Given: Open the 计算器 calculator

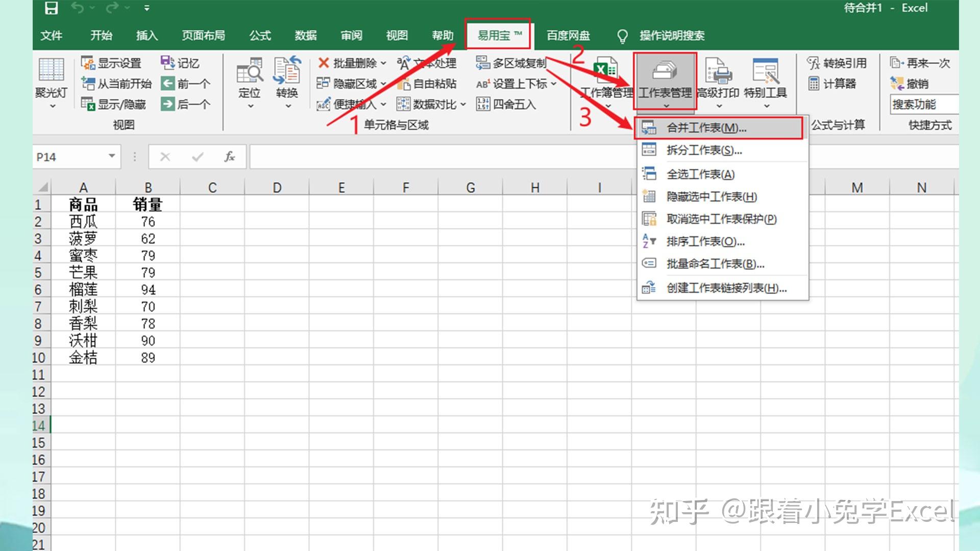Looking at the screenshot, I should 832,84.
